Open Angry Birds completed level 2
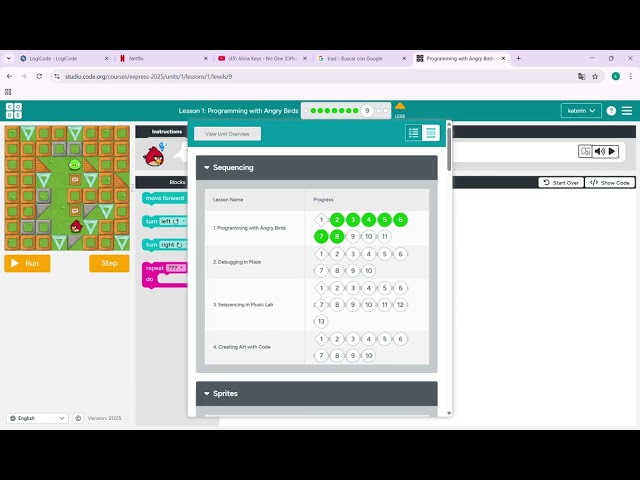This screenshot has width=640, height=480. point(337,220)
